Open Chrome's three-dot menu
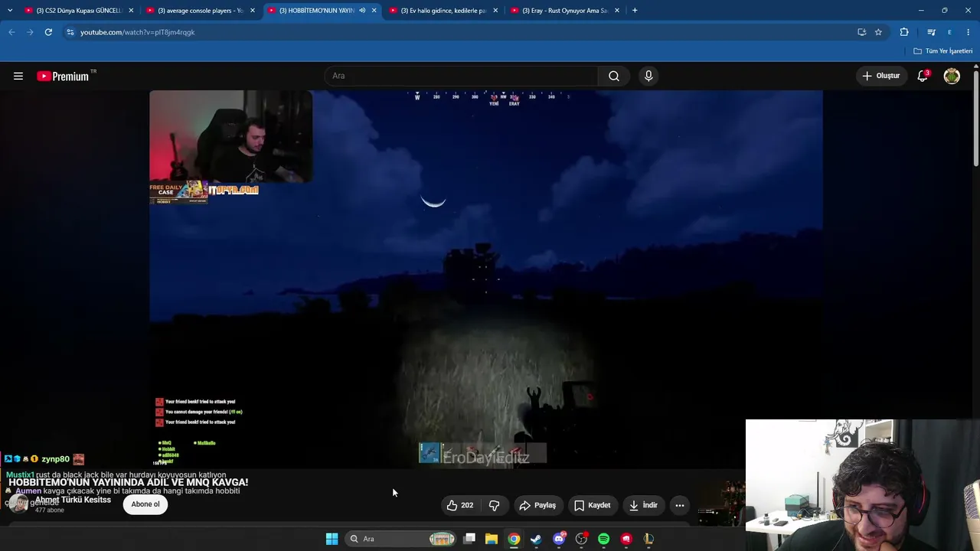 pos(969,32)
